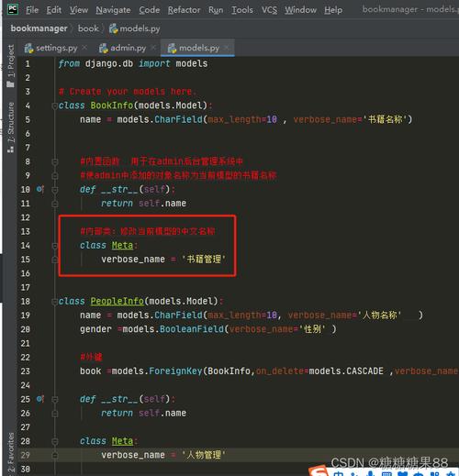
Task: Switch to the admin.py tab
Action: [x=129, y=48]
